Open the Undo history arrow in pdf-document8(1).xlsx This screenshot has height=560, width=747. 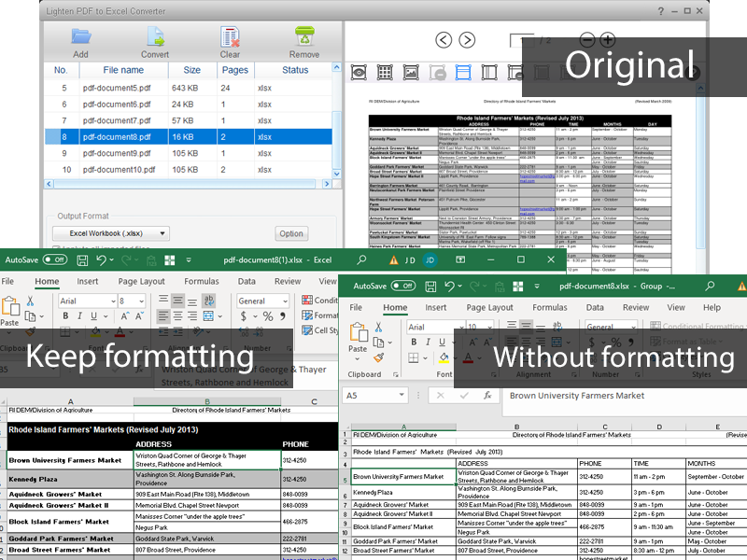(x=111, y=260)
